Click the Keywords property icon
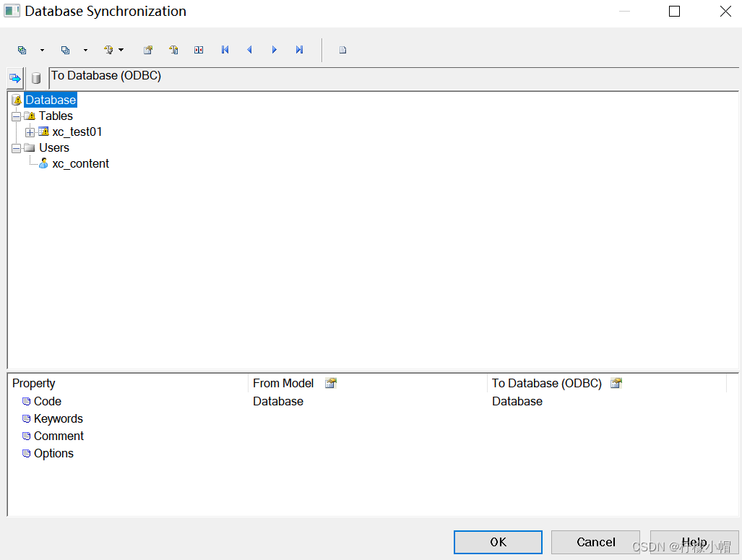This screenshot has height=560, width=742. (27, 419)
